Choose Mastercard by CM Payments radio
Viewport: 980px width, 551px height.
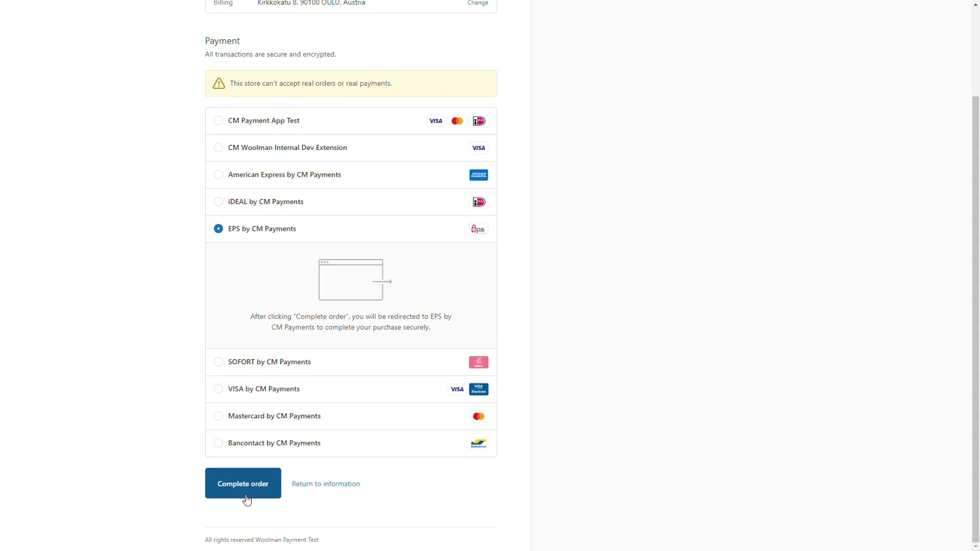click(x=218, y=416)
